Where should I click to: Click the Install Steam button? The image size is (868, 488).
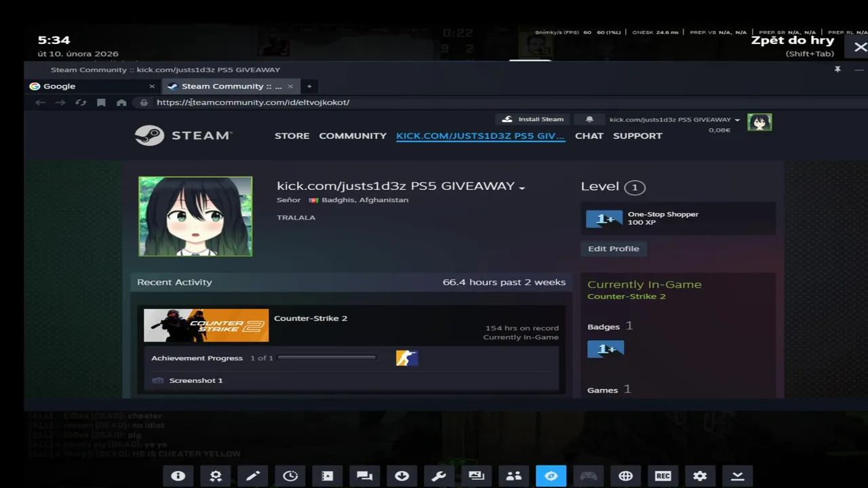(532, 119)
